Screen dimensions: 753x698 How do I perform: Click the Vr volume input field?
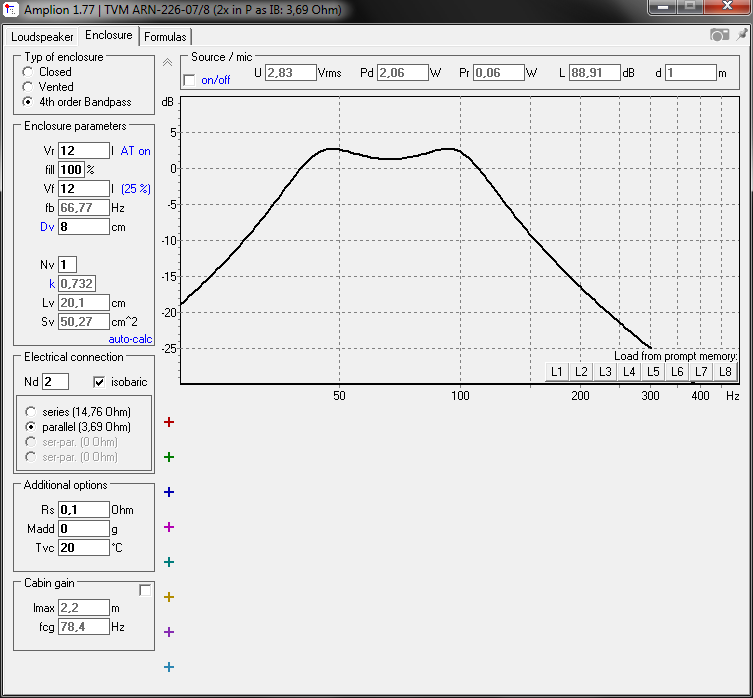pos(84,151)
